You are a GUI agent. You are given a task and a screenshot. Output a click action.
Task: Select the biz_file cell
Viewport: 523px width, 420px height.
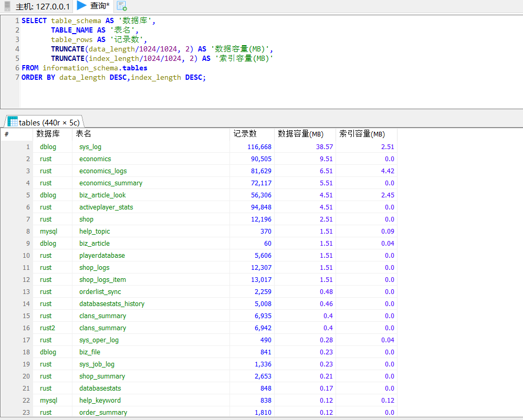click(x=151, y=352)
